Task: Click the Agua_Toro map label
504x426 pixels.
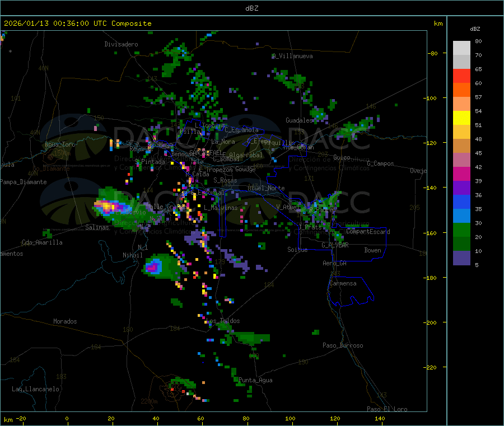Action: coord(60,144)
